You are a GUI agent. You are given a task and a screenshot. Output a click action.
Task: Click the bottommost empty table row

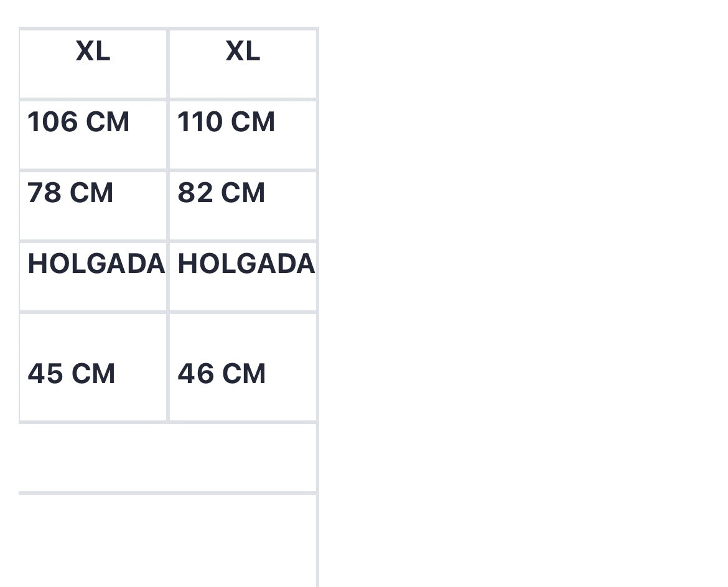point(167,541)
